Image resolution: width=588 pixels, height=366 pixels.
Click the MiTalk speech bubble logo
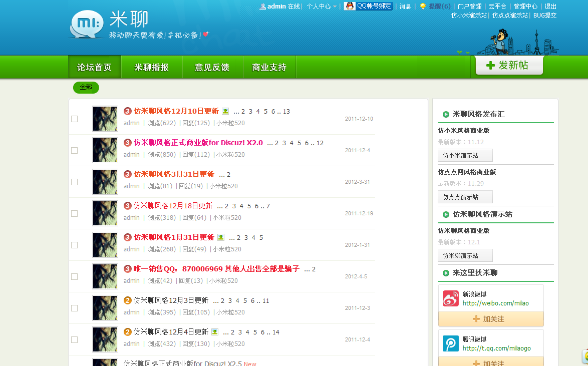point(87,25)
